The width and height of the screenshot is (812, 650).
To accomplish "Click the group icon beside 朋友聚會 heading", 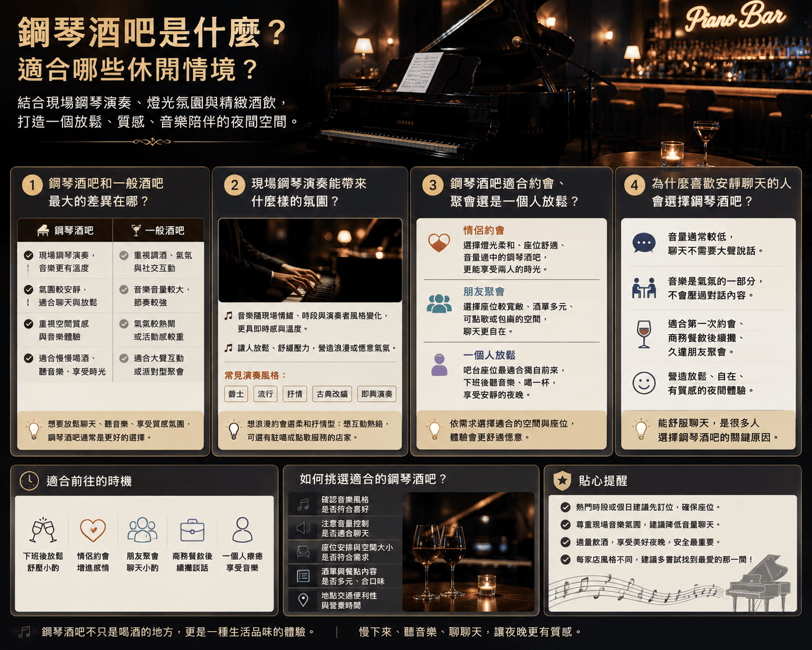I will point(439,303).
